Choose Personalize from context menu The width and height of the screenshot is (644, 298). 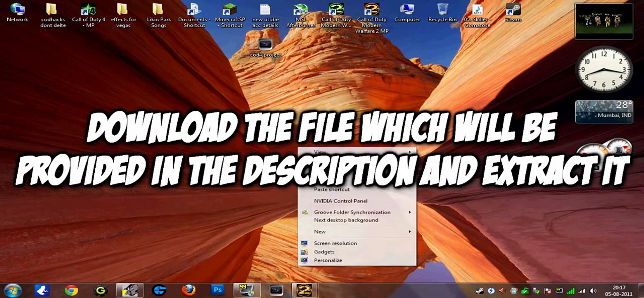tap(328, 260)
